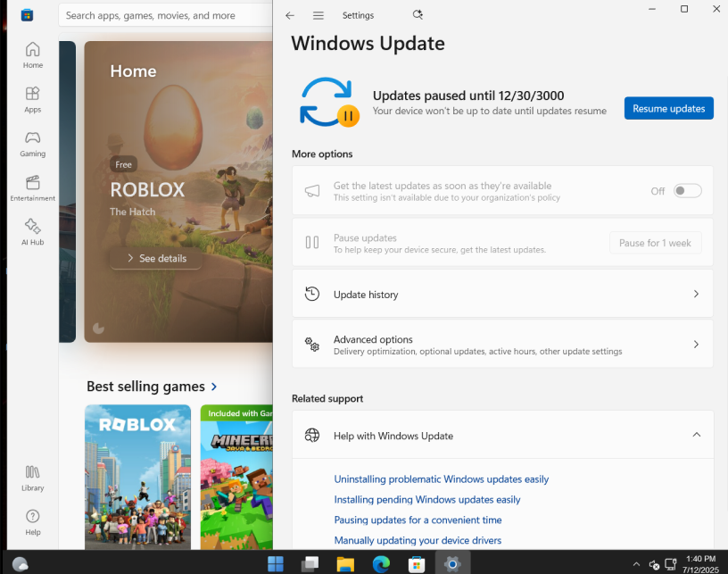The image size is (728, 574).
Task: Open Entertainment section in Store sidebar
Action: [x=32, y=188]
